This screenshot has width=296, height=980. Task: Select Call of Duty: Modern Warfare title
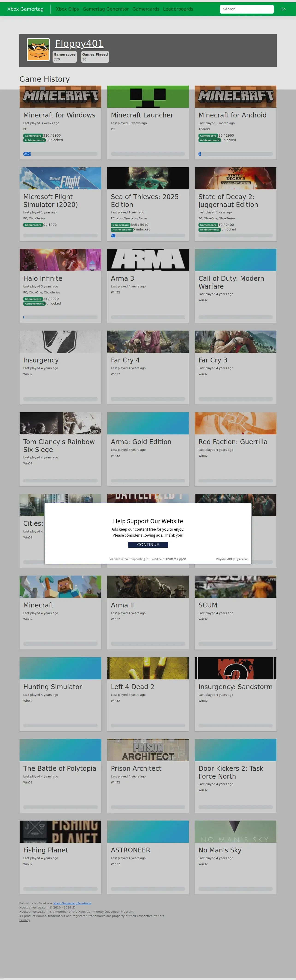231,282
